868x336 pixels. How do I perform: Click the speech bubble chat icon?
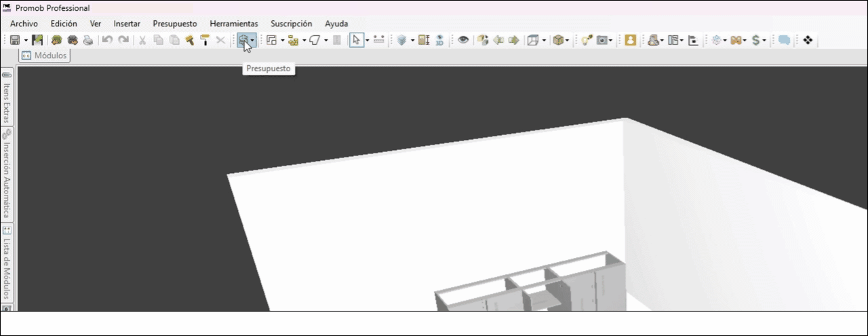coord(784,41)
